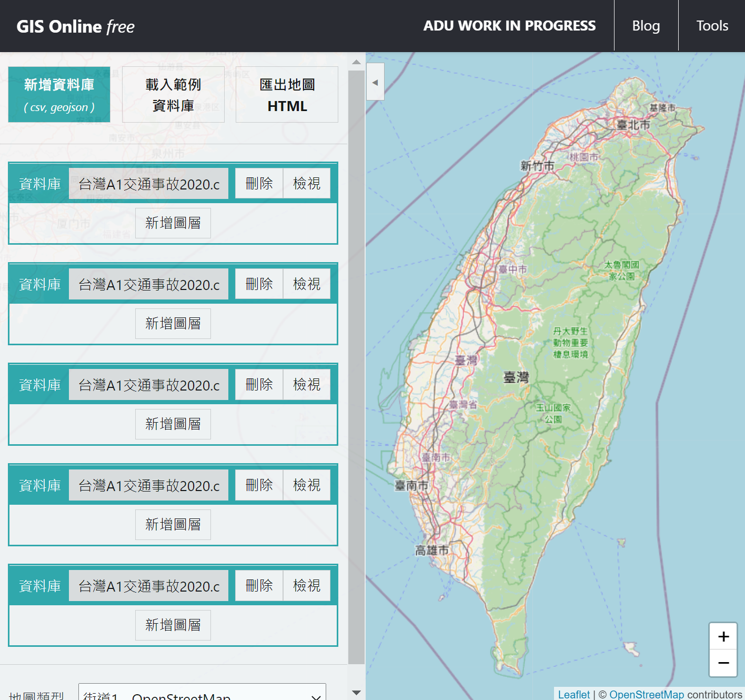Click the second database name field

pyautogui.click(x=149, y=284)
